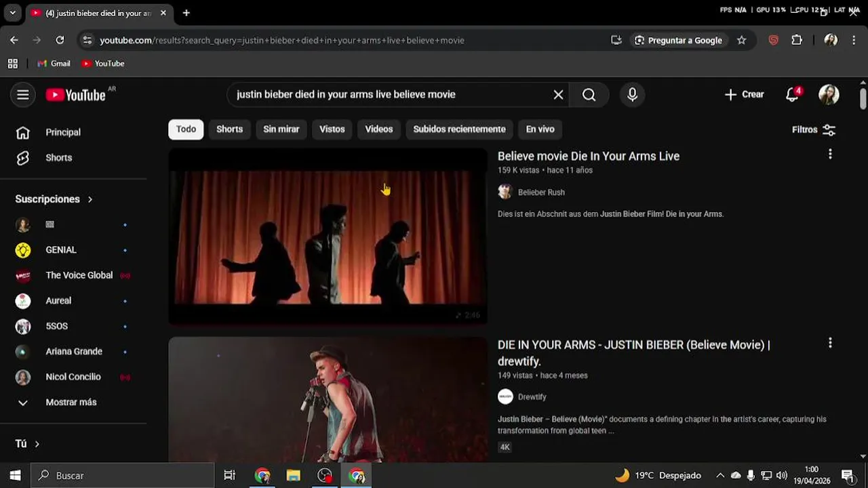Open the Windows Start menu
Screen dimensions: 868x488
[16, 476]
